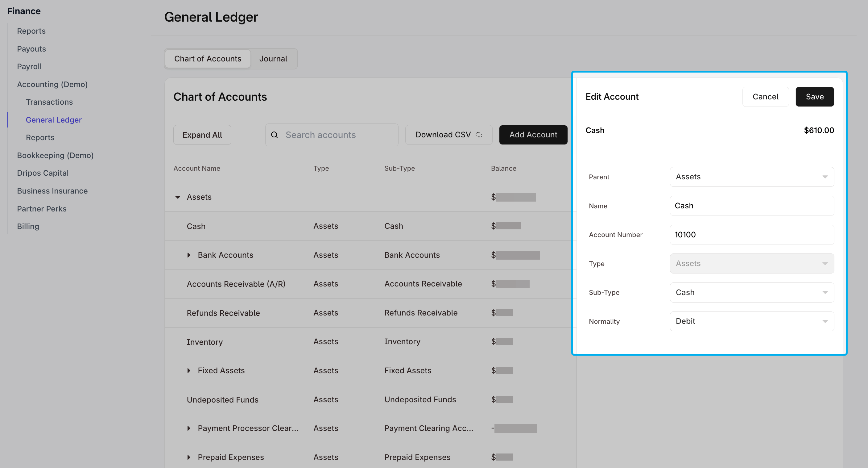
Task: Select the Cash account row
Action: click(370, 226)
